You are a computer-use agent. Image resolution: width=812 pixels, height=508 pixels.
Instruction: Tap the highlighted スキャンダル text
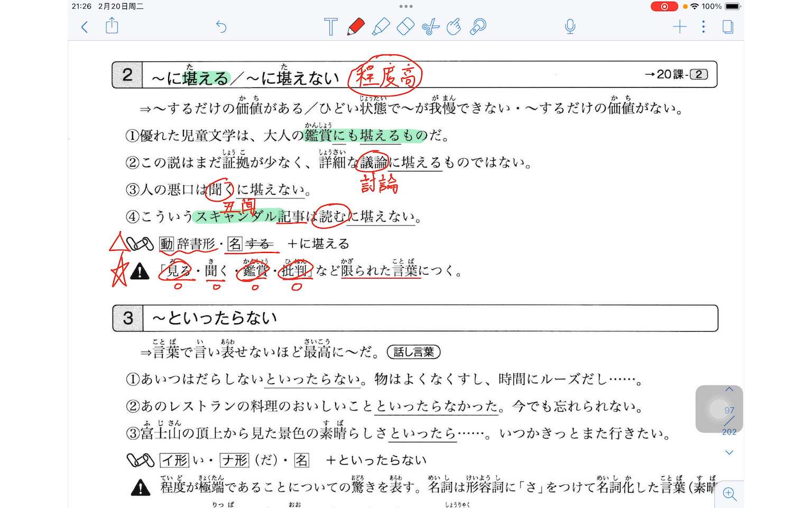236,216
